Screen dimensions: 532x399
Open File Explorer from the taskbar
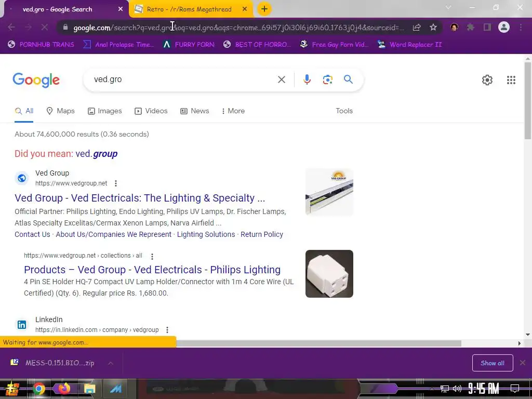[x=89, y=389]
